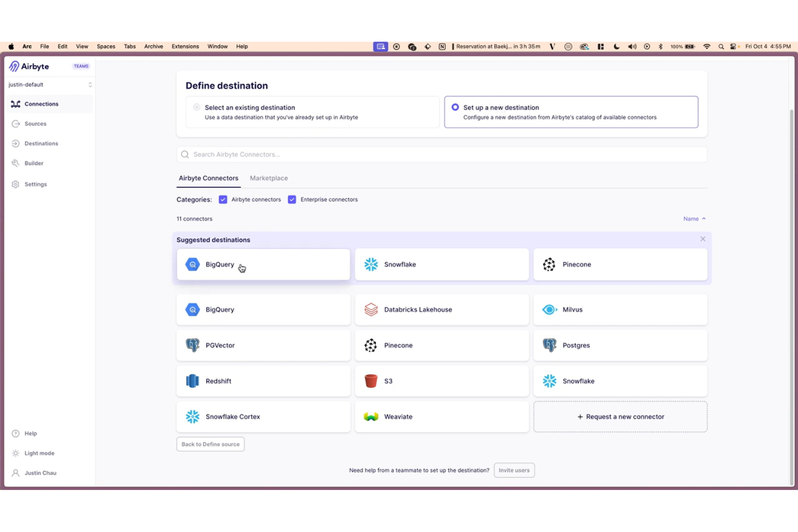Click the Builder wrench icon
This screenshot has width=798, height=532.
16,163
